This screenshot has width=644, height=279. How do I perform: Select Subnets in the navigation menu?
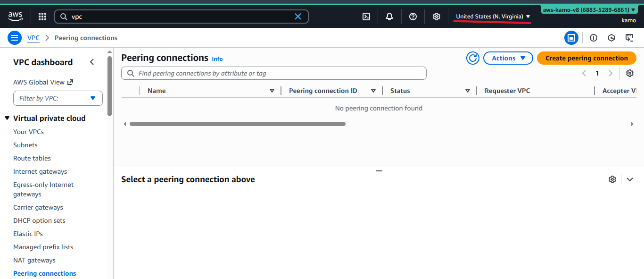tap(25, 145)
